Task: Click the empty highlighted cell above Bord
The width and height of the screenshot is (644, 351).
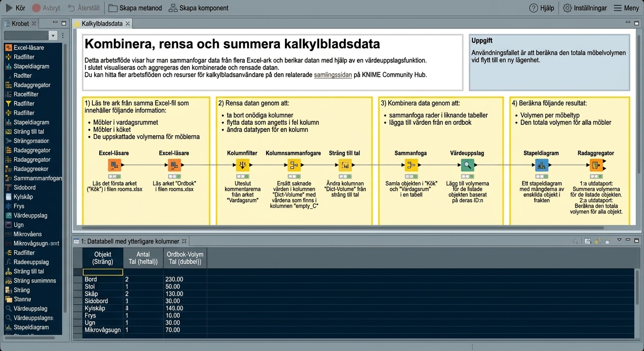Action: point(103,272)
